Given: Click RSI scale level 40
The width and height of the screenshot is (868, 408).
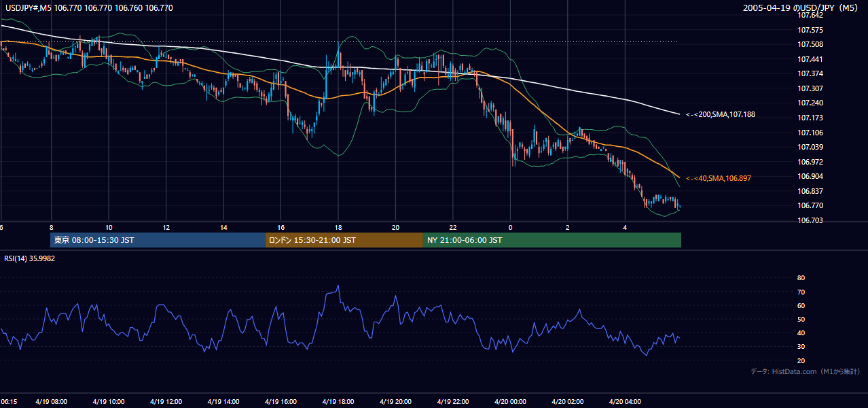Looking at the screenshot, I should click(801, 333).
